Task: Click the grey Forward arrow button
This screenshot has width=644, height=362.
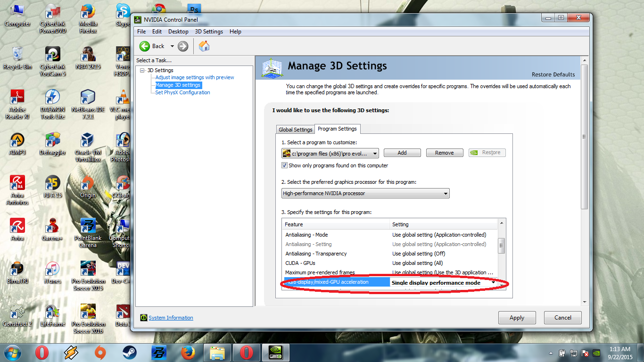Action: click(183, 46)
